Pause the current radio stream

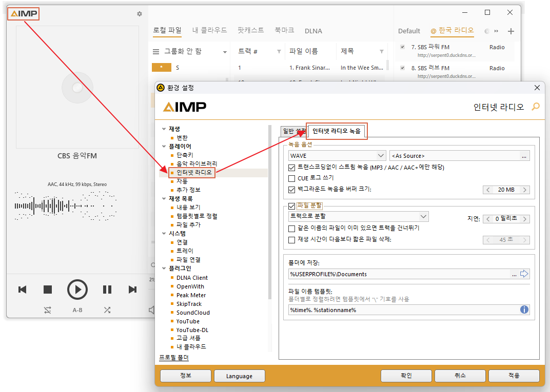(107, 290)
